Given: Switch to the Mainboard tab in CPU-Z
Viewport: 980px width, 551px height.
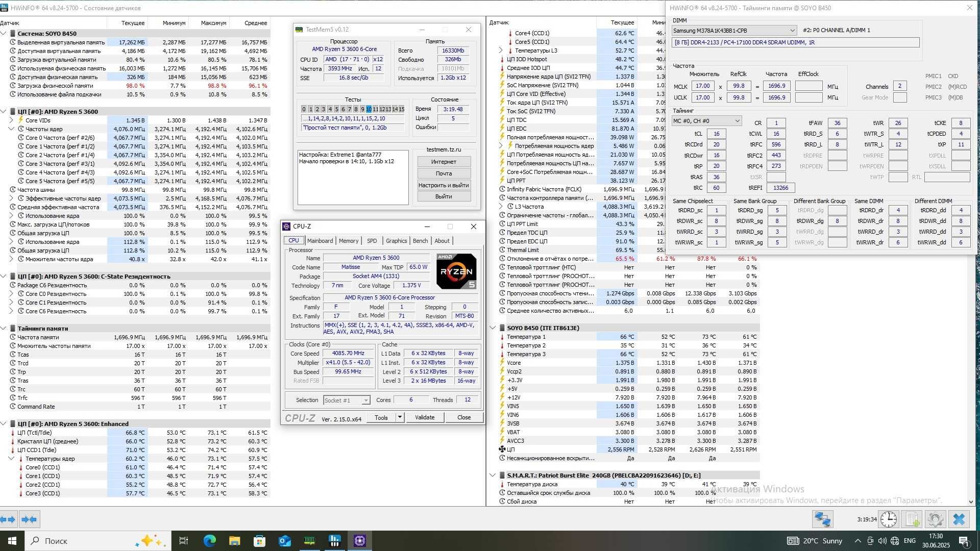Looking at the screenshot, I should click(320, 241).
